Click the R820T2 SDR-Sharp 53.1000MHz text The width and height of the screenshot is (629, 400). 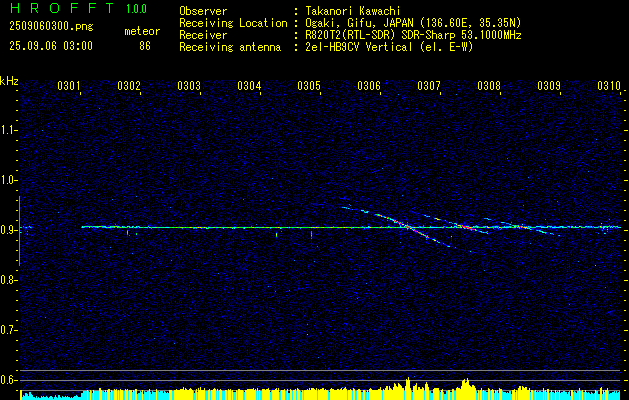click(413, 35)
